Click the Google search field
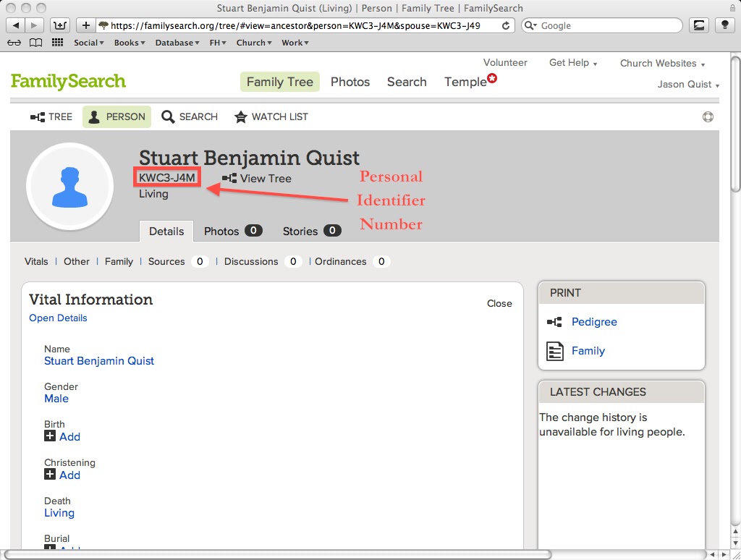Viewport: 741px width, 560px height. pos(602,25)
